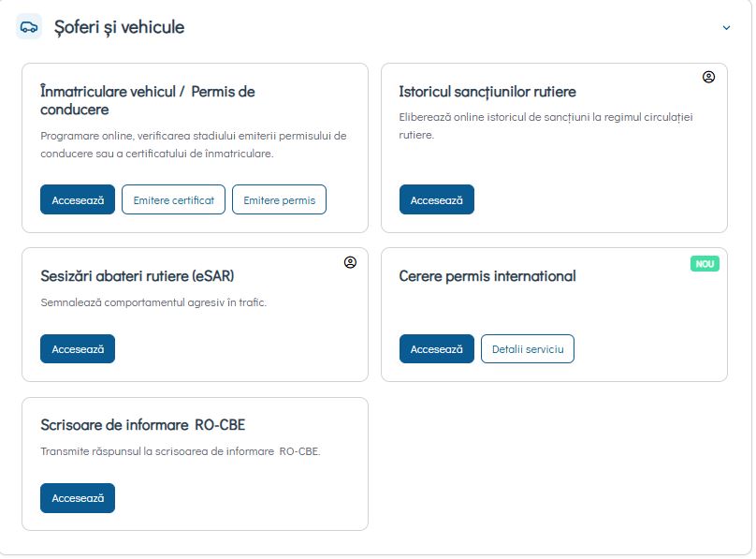Click the description text about RO-CBE letter response
This screenshot has height=559, width=756.
pos(181,451)
